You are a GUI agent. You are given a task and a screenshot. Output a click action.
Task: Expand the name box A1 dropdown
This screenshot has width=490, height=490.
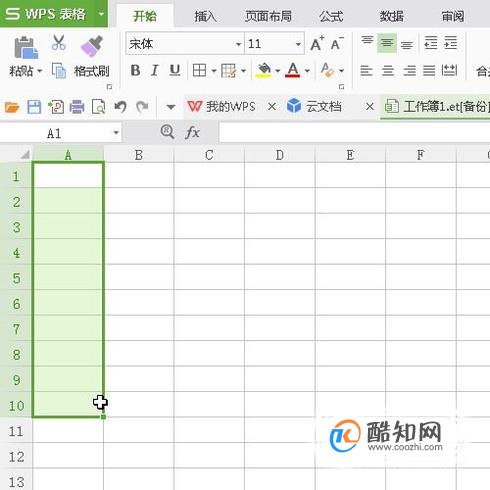coord(116,133)
